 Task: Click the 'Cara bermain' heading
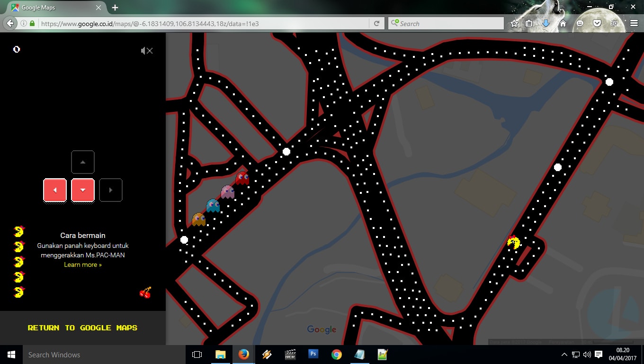(x=83, y=236)
